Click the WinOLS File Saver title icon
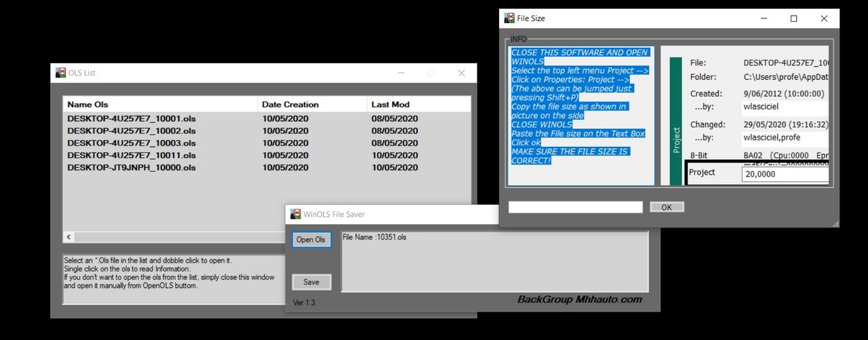Screen dimensions: 868x340 296,214
